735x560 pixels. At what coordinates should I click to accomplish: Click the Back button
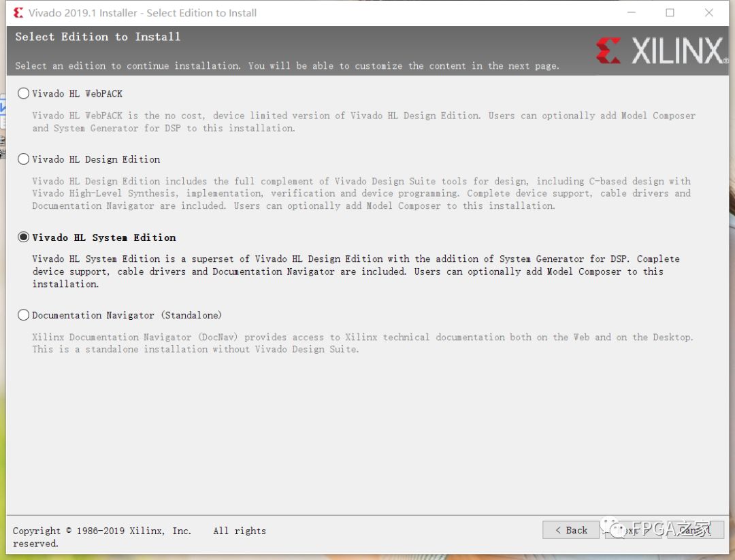click(x=571, y=530)
